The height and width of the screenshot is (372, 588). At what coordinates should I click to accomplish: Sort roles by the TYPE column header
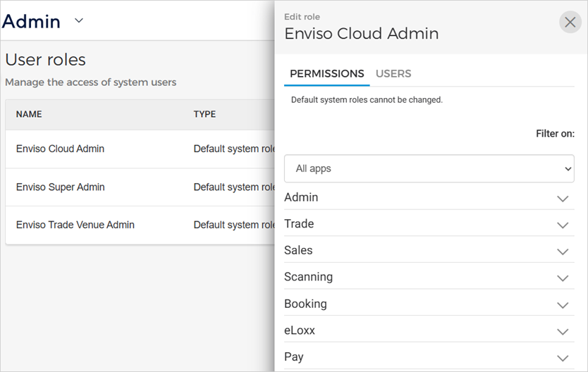[x=204, y=114]
